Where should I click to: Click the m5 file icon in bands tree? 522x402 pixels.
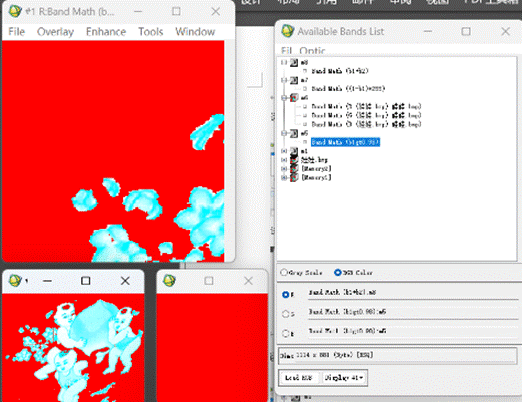(294, 133)
